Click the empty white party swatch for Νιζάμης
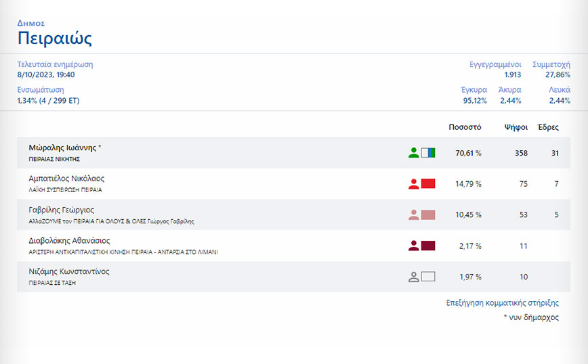Image resolution: width=588 pixels, height=364 pixels. pyautogui.click(x=428, y=276)
